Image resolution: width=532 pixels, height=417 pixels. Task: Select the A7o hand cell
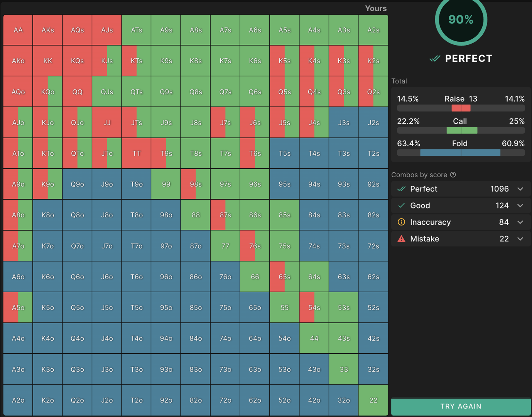[x=18, y=246]
